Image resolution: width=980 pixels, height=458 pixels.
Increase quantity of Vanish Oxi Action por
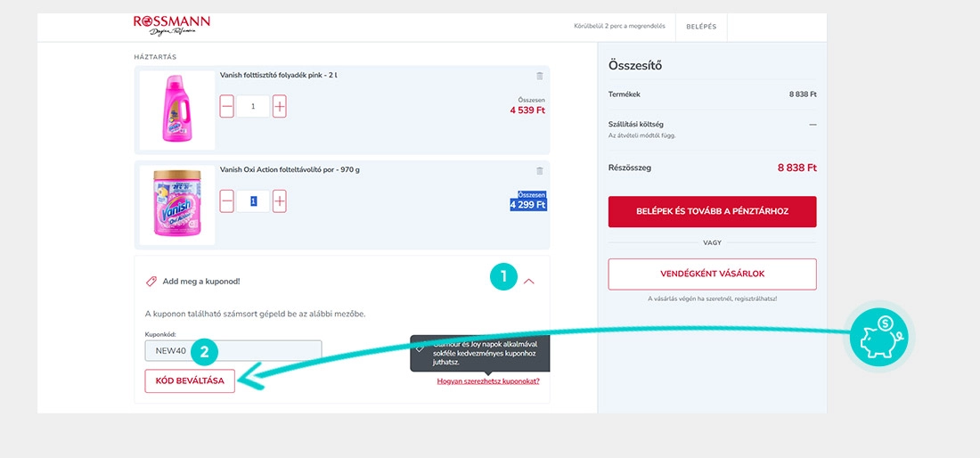click(280, 201)
